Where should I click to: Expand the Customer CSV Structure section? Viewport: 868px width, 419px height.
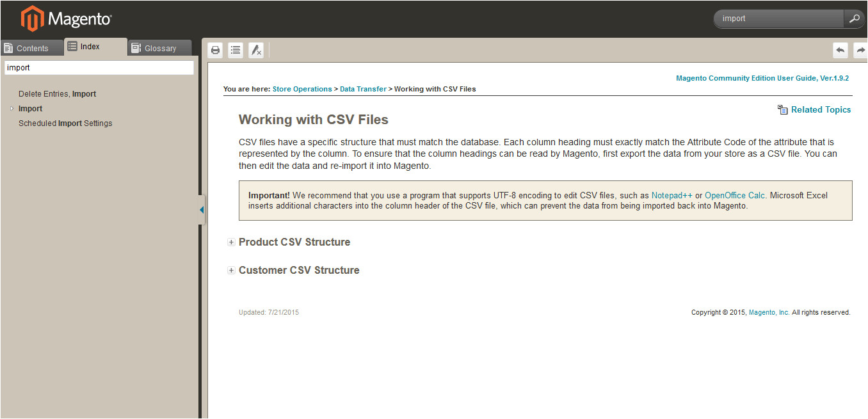[x=231, y=271]
